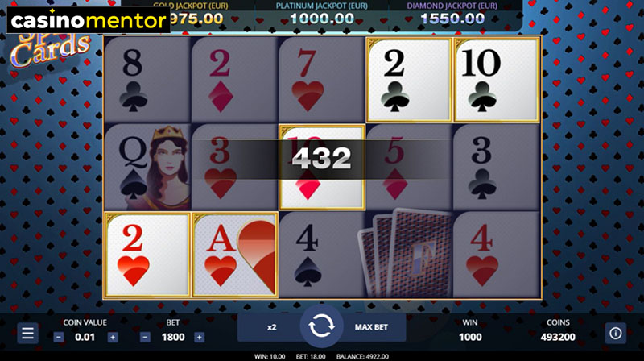Viewport: 644px width, 361px height.
Task: Click the Platinum Jackpot amount
Action: tap(321, 19)
